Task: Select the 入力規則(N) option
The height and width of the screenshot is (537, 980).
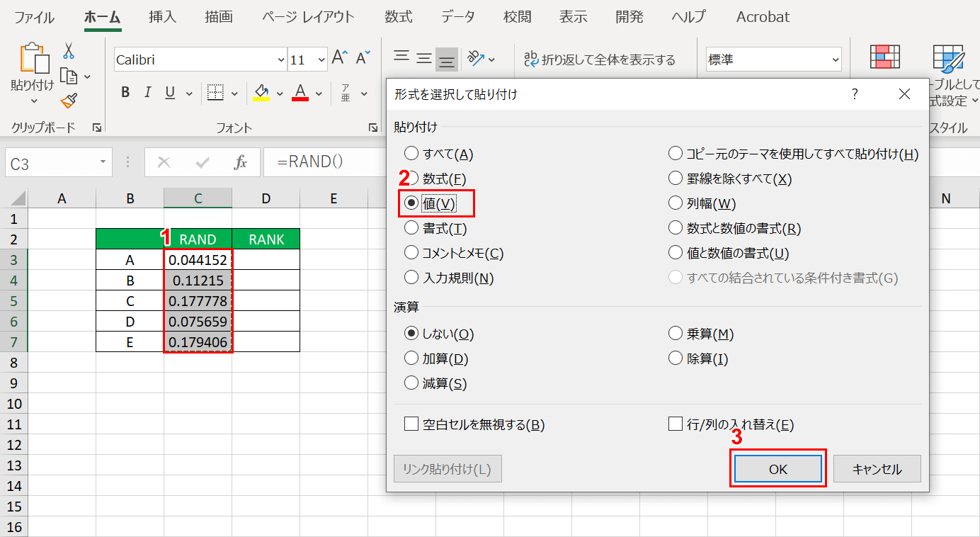Action: pyautogui.click(x=449, y=278)
